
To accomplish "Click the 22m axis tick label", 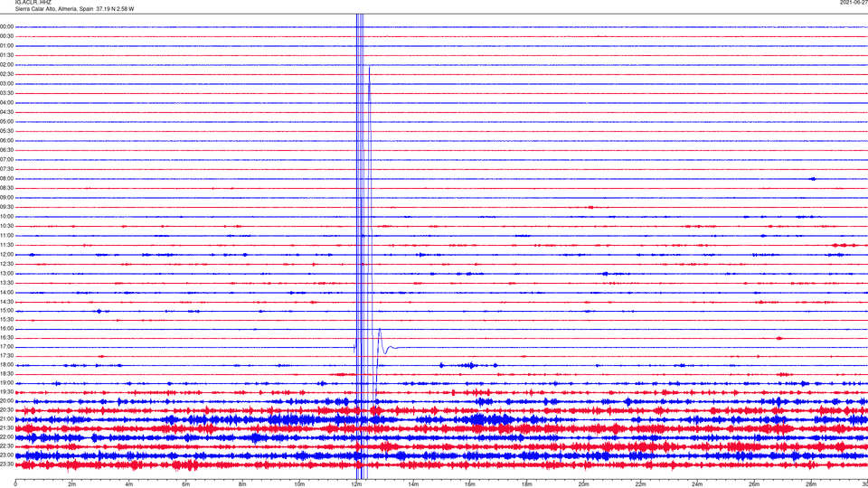I will tap(640, 484).
